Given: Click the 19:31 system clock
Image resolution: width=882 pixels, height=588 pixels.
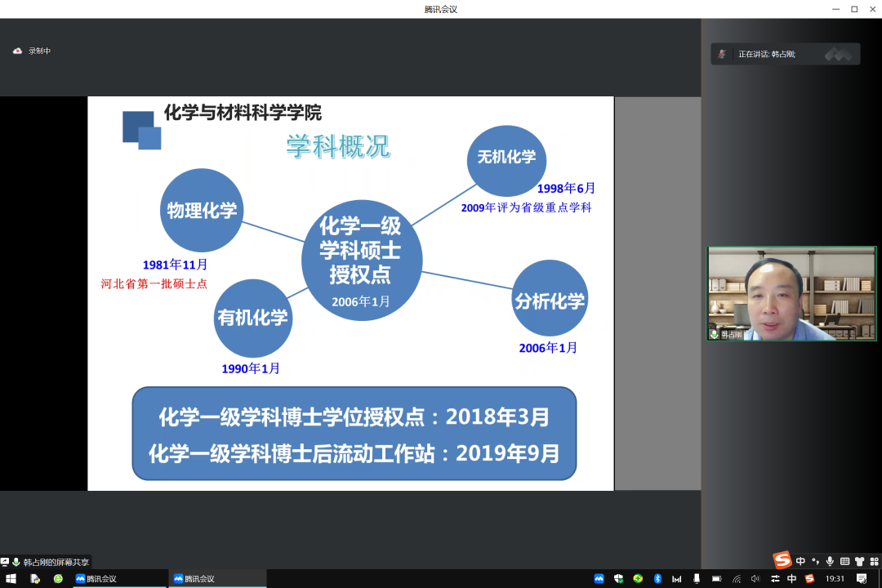Looking at the screenshot, I should [x=835, y=579].
